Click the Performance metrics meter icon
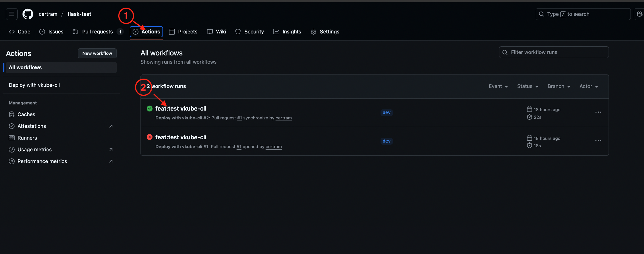 click(12, 161)
